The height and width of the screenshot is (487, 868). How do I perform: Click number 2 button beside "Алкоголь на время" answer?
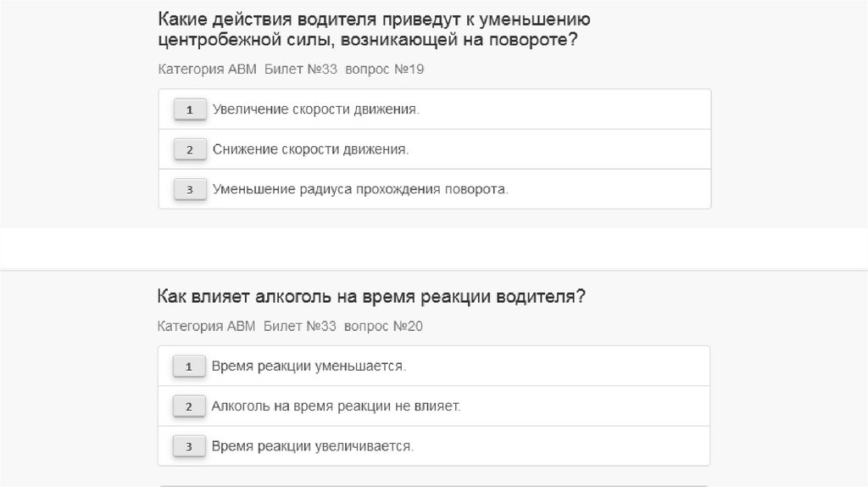point(189,406)
